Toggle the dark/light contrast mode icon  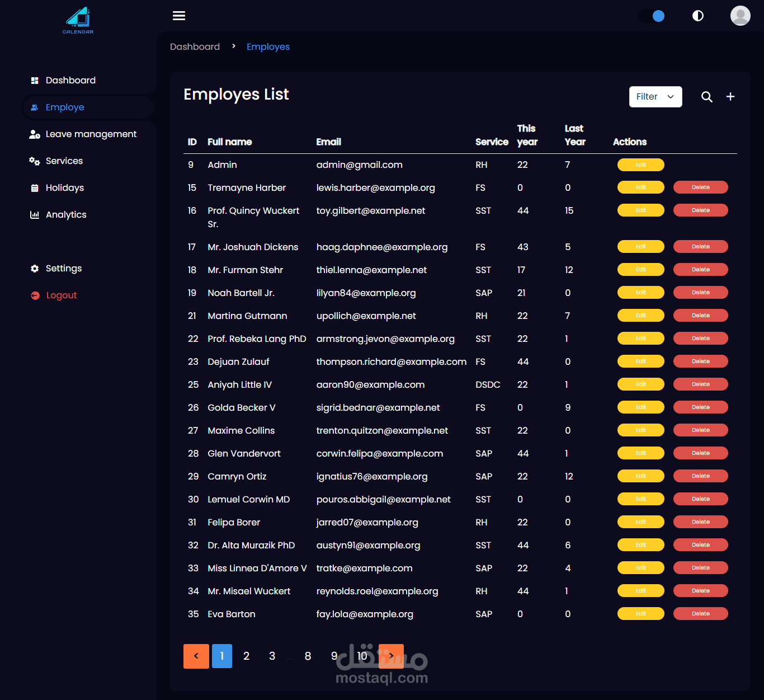[x=698, y=16]
